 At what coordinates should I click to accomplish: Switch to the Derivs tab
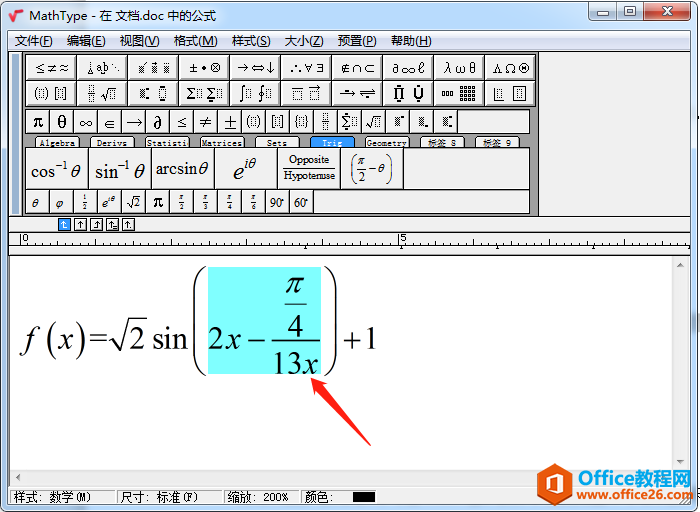pyautogui.click(x=112, y=143)
